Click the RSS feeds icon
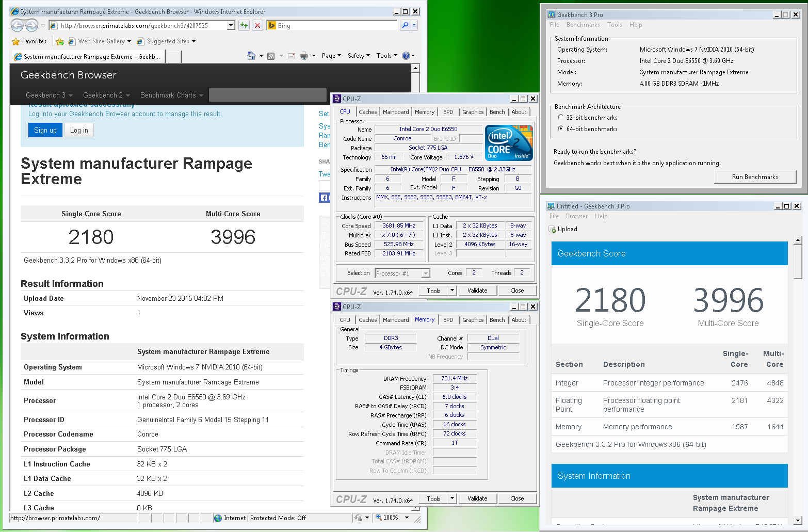This screenshot has height=532, width=808. click(x=271, y=56)
